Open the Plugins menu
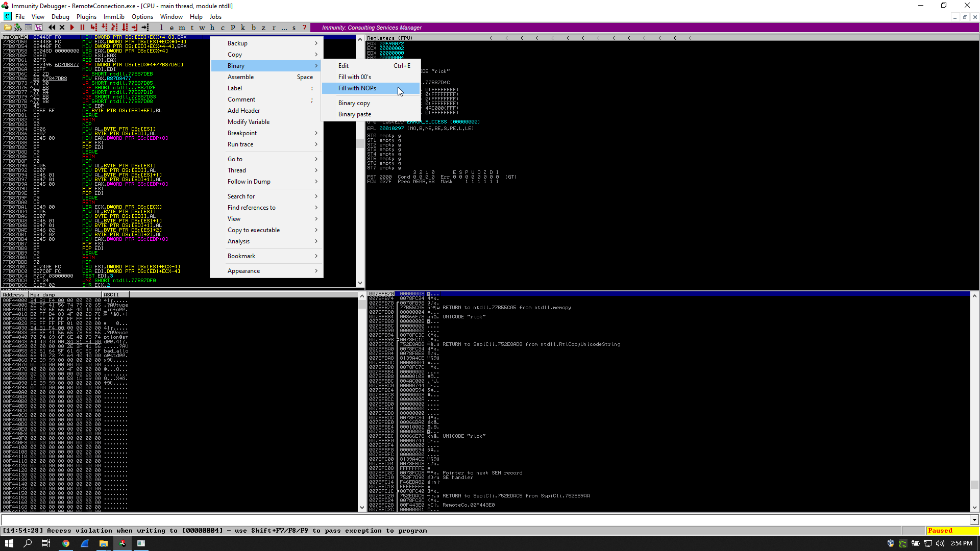Viewport: 980px width, 551px height. tap(86, 17)
